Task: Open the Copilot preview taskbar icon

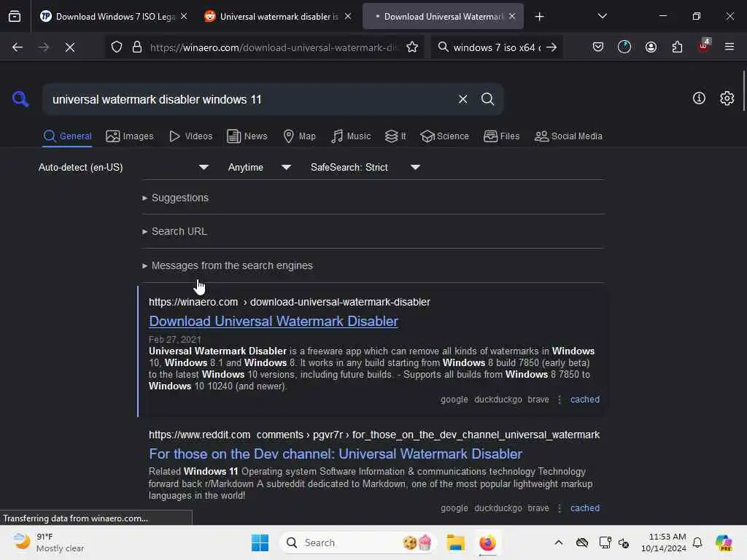Action: pyautogui.click(x=724, y=542)
